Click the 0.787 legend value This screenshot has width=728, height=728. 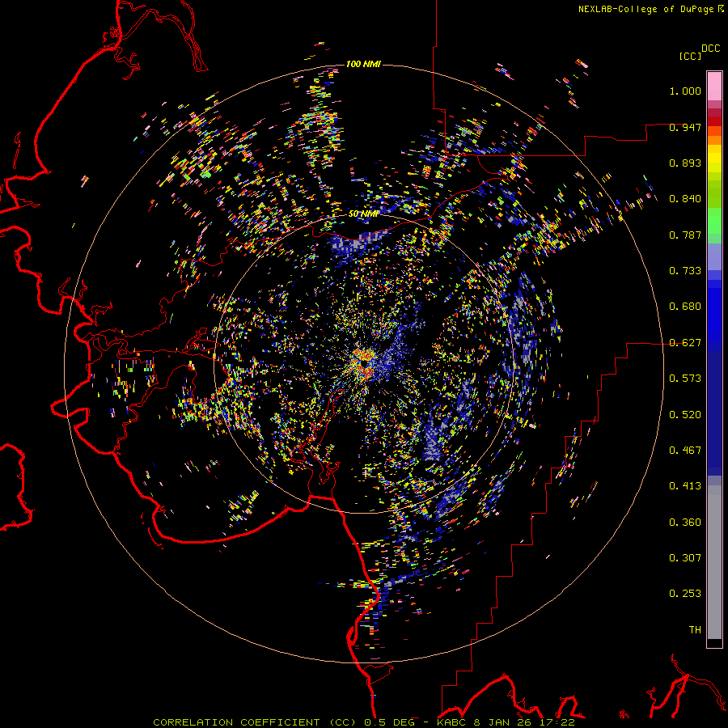coord(685,235)
